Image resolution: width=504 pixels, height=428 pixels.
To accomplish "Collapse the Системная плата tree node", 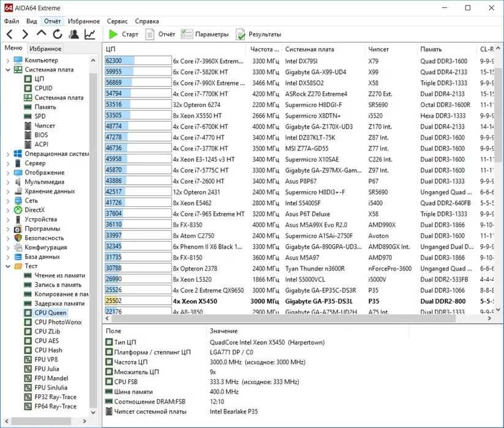I will pyautogui.click(x=8, y=70).
